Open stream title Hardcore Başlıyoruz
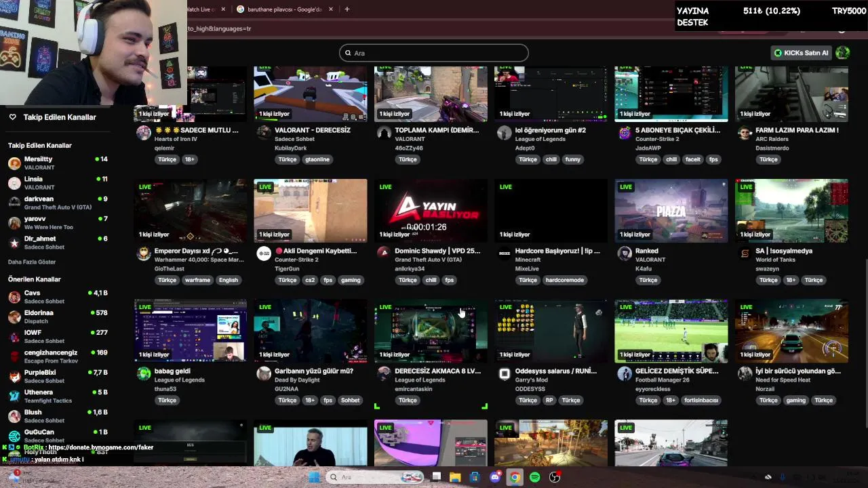The height and width of the screenshot is (488, 868). pyautogui.click(x=557, y=251)
